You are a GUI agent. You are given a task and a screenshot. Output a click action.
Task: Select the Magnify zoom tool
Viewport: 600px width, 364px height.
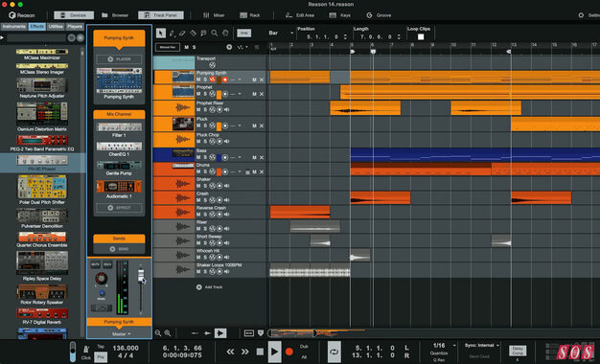pyautogui.click(x=215, y=34)
